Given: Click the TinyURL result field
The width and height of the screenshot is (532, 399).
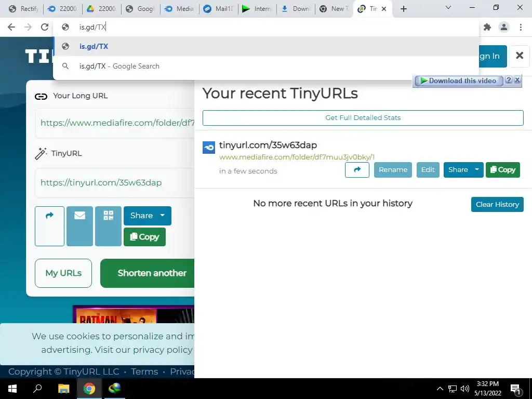Looking at the screenshot, I should pyautogui.click(x=115, y=182).
